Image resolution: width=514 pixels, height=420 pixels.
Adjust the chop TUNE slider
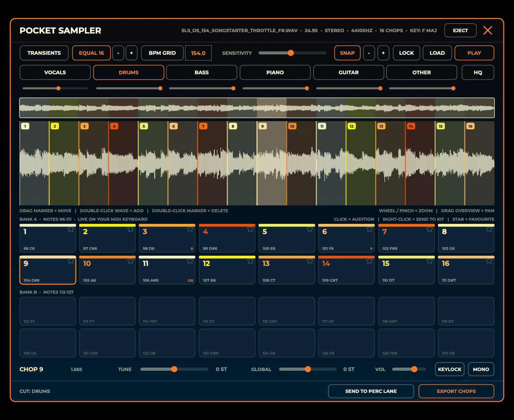174,369
